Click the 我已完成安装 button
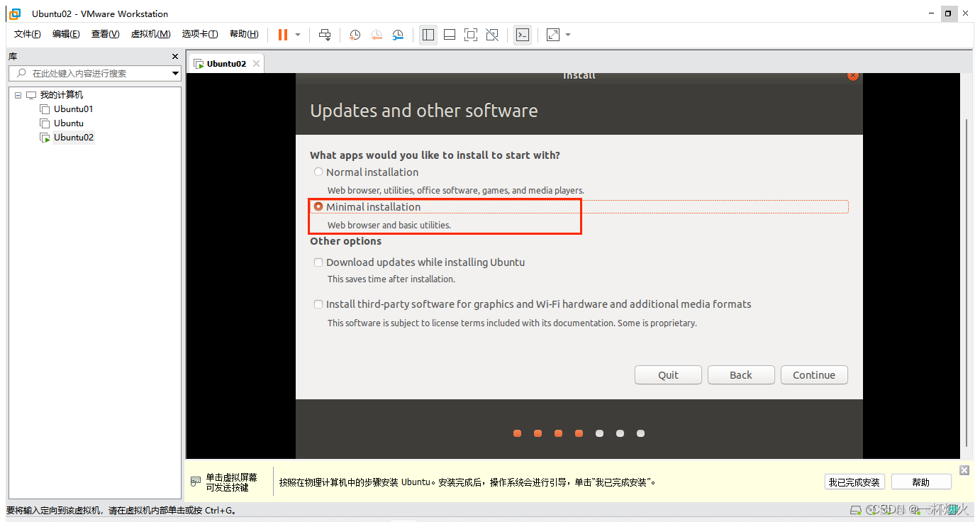Screen dimensions: 980x522 point(855,482)
